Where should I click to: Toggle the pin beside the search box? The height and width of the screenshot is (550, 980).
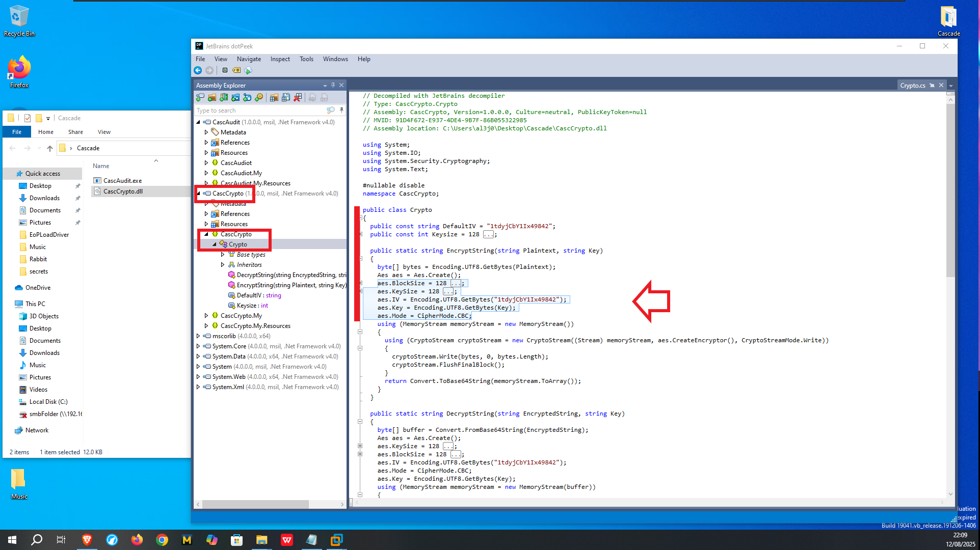click(x=341, y=111)
